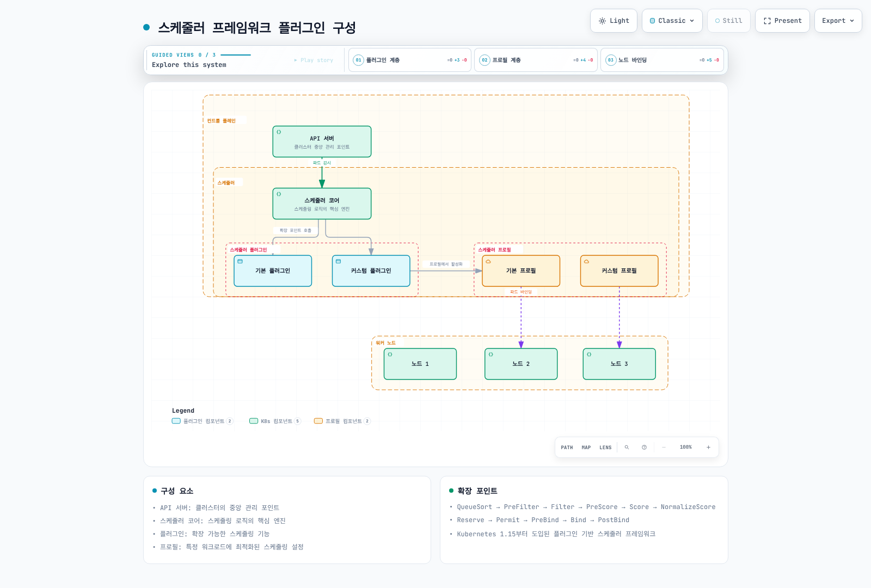The image size is (871, 588).
Task: Switch to LENS mode
Action: [x=605, y=448]
